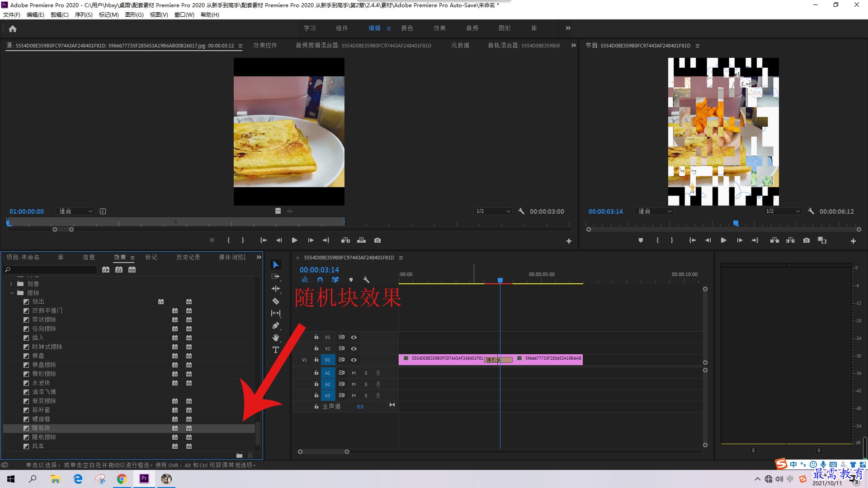
Task: Toggle V3 track output eye
Action: (x=354, y=338)
